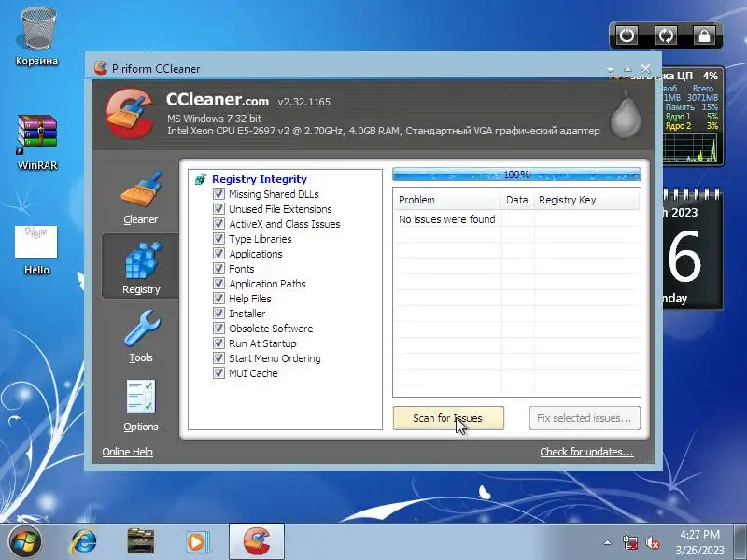Click the restart gadget button
The width and height of the screenshot is (747, 560).
tap(666, 35)
